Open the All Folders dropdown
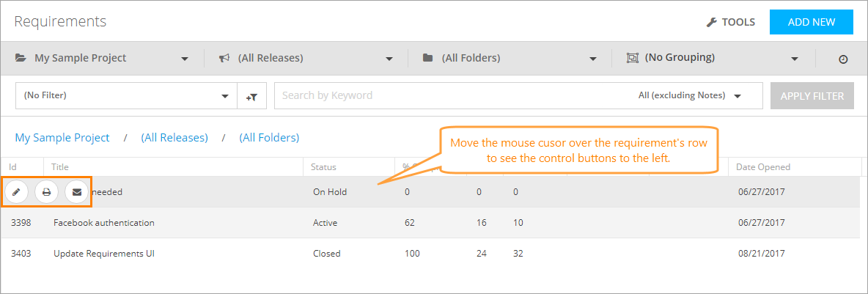868x294 pixels. 510,58
